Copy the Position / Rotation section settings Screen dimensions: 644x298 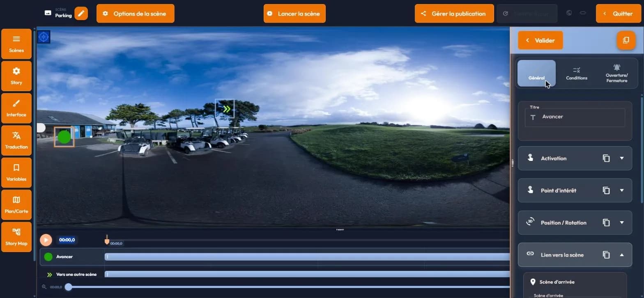point(606,222)
